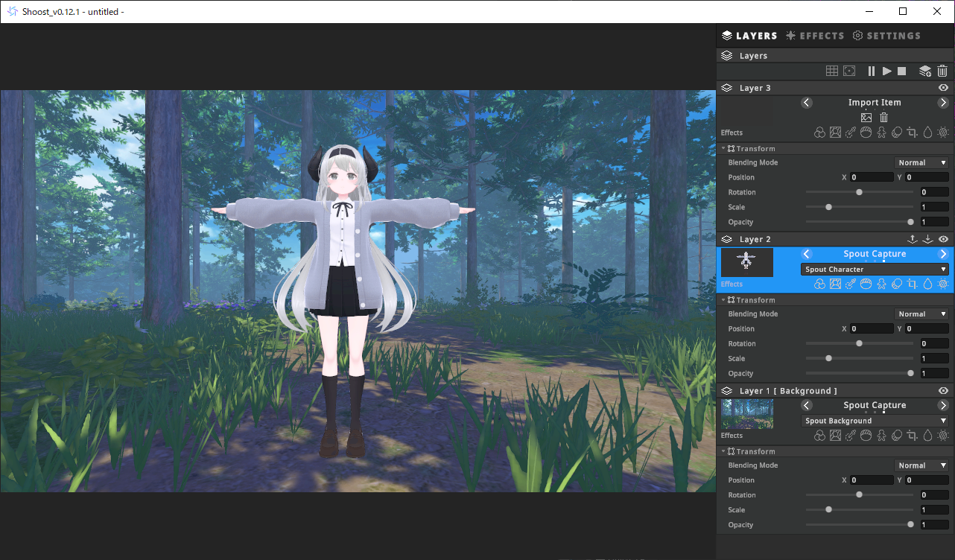Toggle Layer 1 [ Background ] visibility
The height and width of the screenshot is (560, 955).
pos(943,390)
